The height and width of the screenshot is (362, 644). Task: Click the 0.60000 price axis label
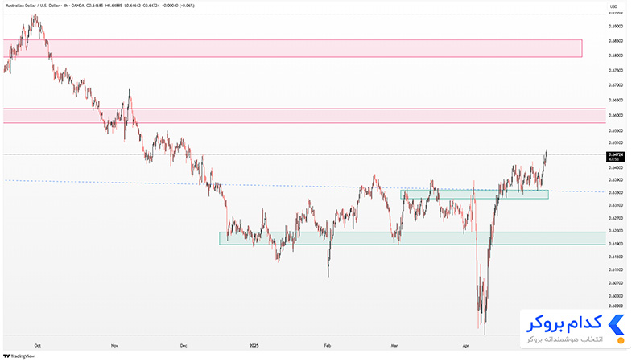click(616, 306)
